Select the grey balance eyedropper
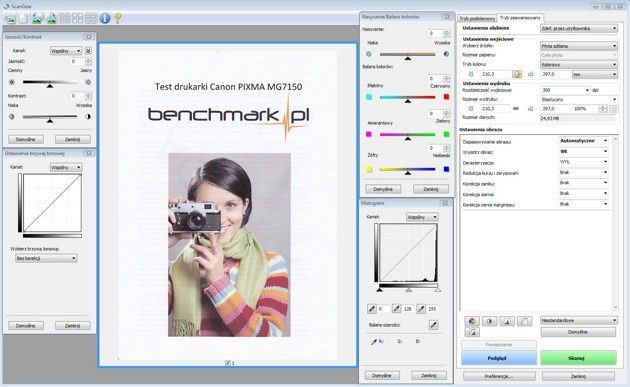Screen dimensions: 630x387 [x=434, y=325]
